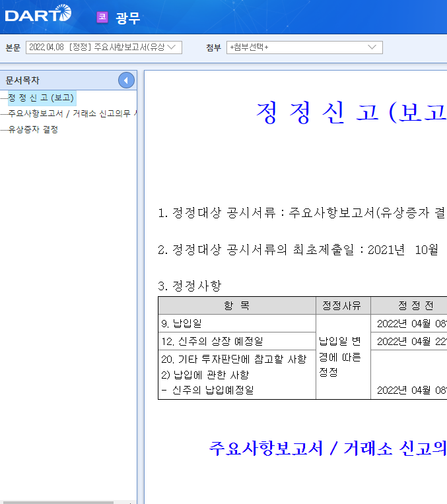Click the 2022년 04월 22 date cell
This screenshot has width=447, height=504.
coord(411,341)
